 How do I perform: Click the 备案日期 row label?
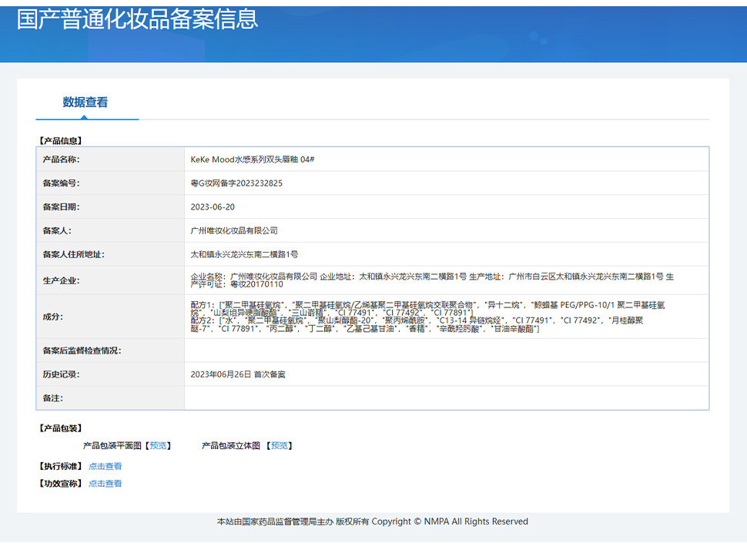[x=62, y=207]
